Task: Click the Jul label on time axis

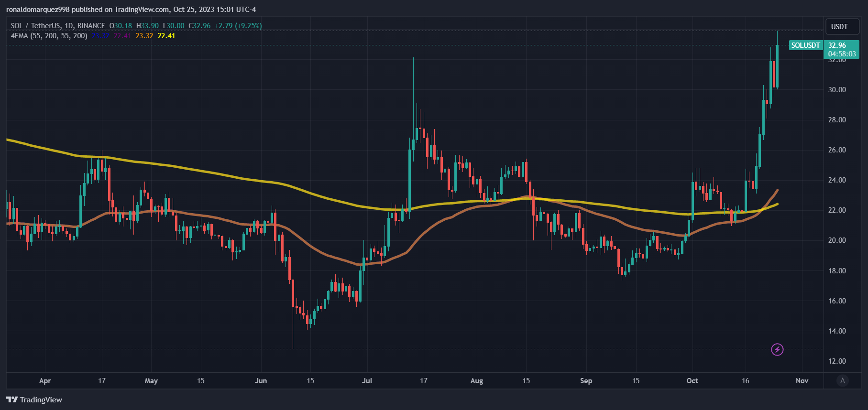Action: point(367,381)
